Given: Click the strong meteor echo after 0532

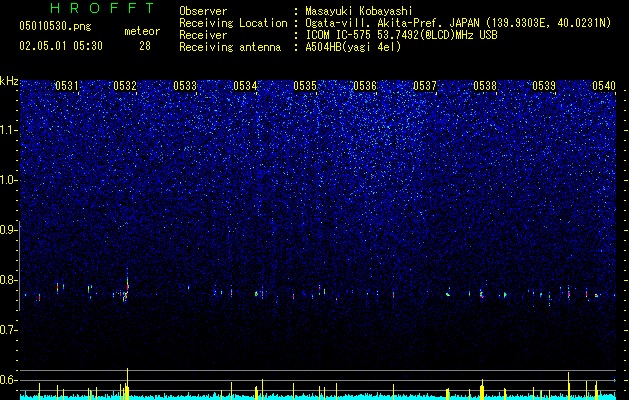Looking at the screenshot, I should coord(127,285).
